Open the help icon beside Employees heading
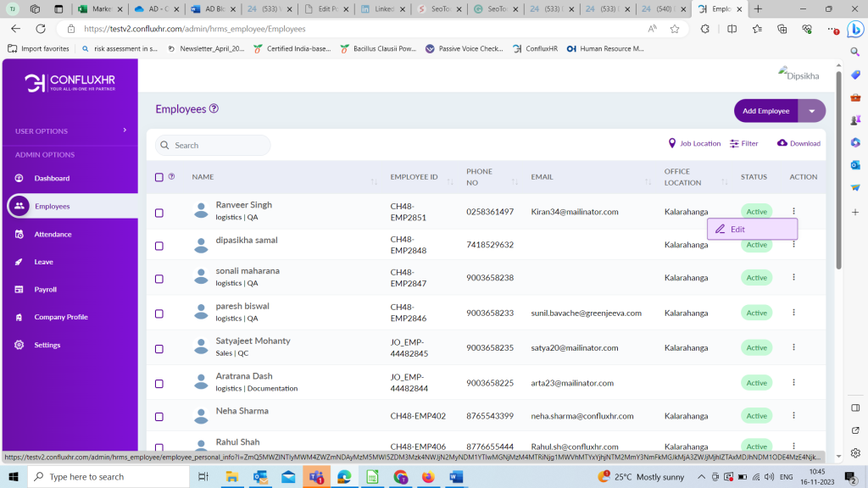Screen dimensions: 868x488 point(214,108)
